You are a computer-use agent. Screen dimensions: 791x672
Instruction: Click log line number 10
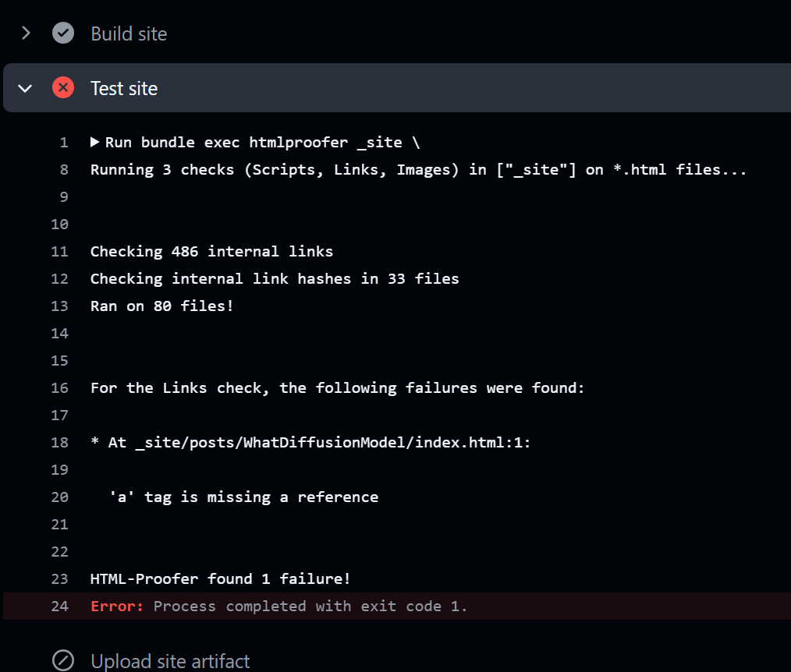(59, 225)
